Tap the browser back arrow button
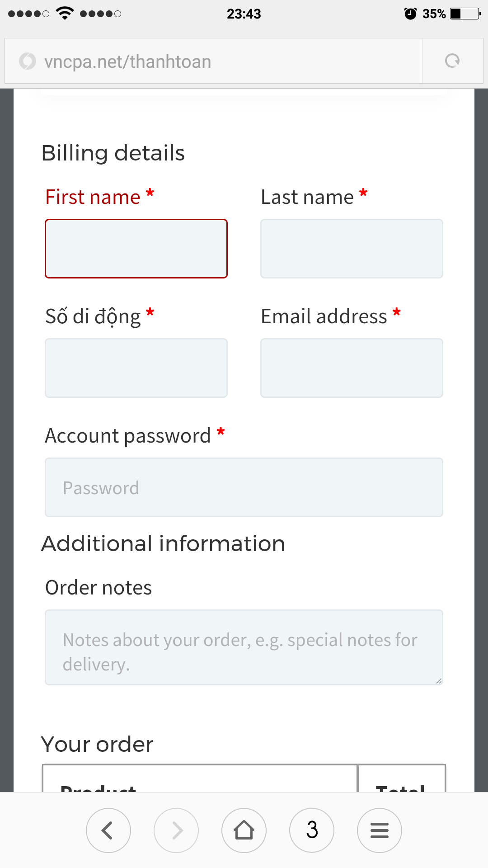Viewport: 488px width, 868px height. (x=108, y=830)
